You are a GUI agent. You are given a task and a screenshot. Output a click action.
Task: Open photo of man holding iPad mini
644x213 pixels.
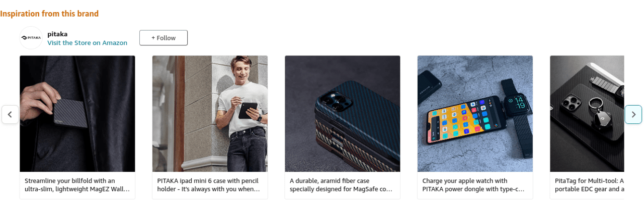210,114
